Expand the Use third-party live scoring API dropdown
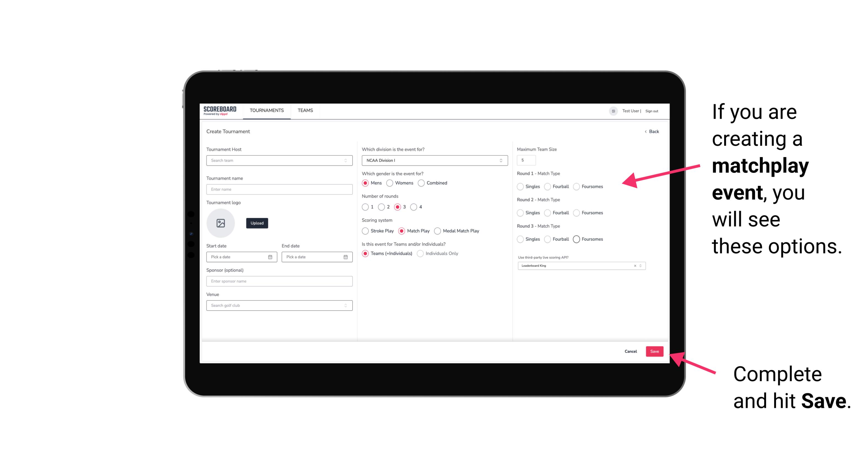868x467 pixels. click(x=640, y=266)
